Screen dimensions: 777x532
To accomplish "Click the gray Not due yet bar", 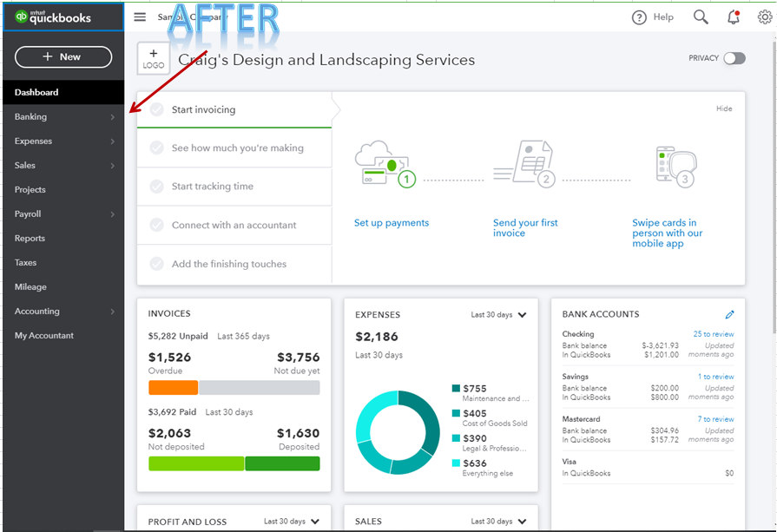I will tap(260, 387).
